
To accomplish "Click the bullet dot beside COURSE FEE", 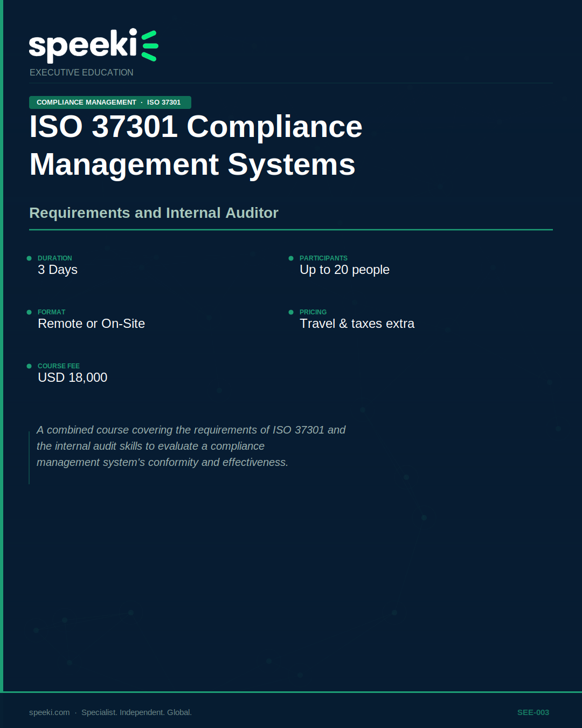I will click(29, 366).
